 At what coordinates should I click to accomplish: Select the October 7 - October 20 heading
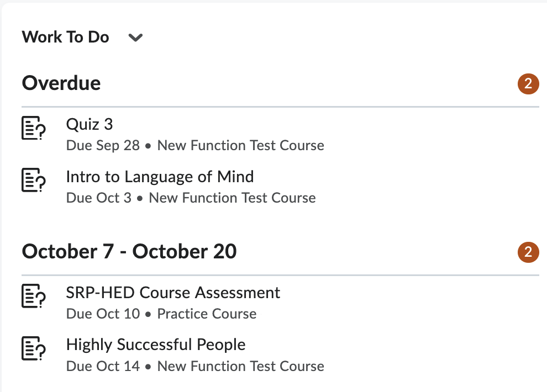129,252
